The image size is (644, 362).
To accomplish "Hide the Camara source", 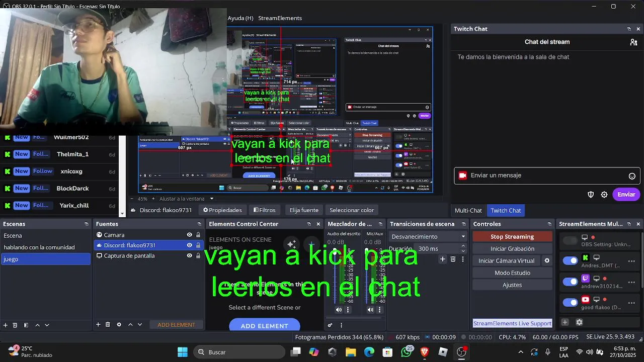I will [x=189, y=235].
